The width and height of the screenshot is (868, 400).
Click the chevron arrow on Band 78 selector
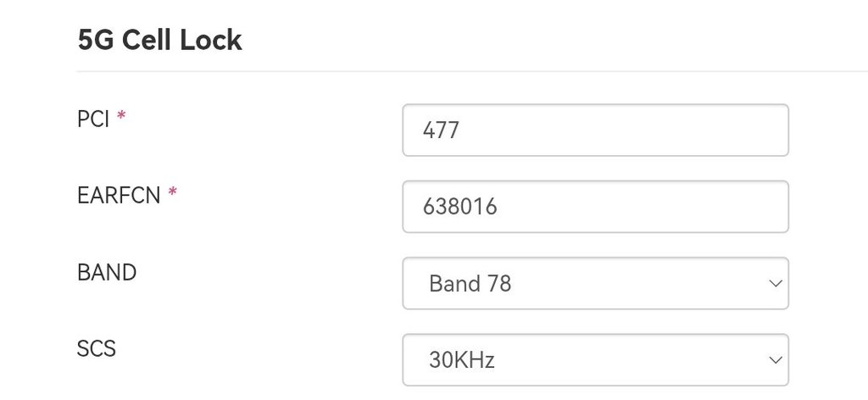(775, 283)
